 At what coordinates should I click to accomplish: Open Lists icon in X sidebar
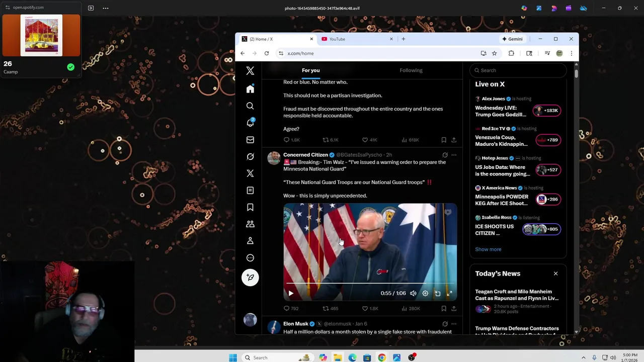point(250,190)
